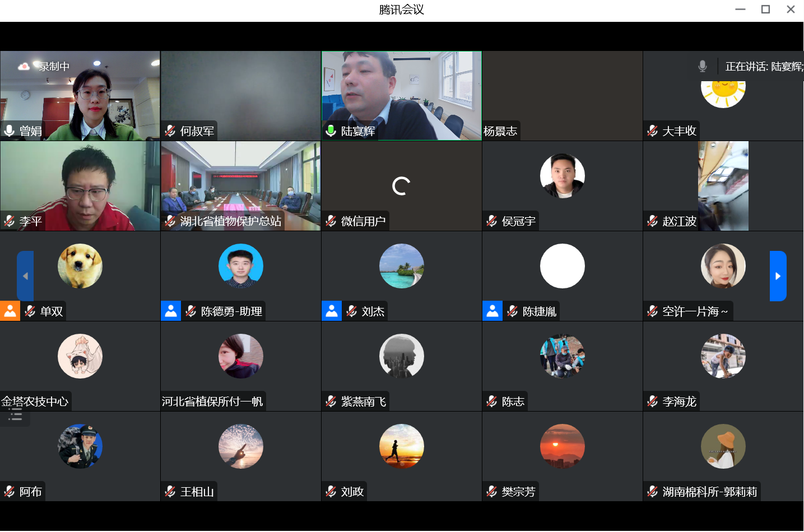This screenshot has width=804, height=532.
Task: Click the muted mic icon beside 阿布
Action: click(10, 492)
